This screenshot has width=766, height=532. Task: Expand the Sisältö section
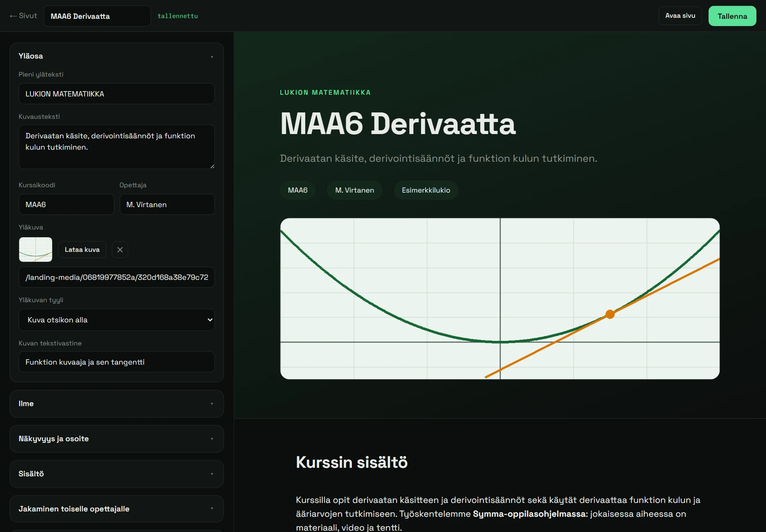116,474
